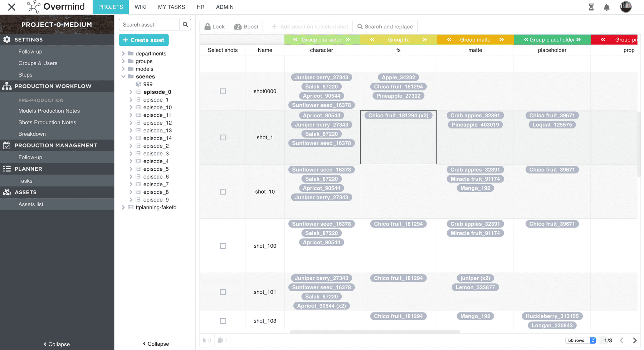Image resolution: width=644 pixels, height=350 pixels.
Task: Click the Search asset input field
Action: click(149, 25)
